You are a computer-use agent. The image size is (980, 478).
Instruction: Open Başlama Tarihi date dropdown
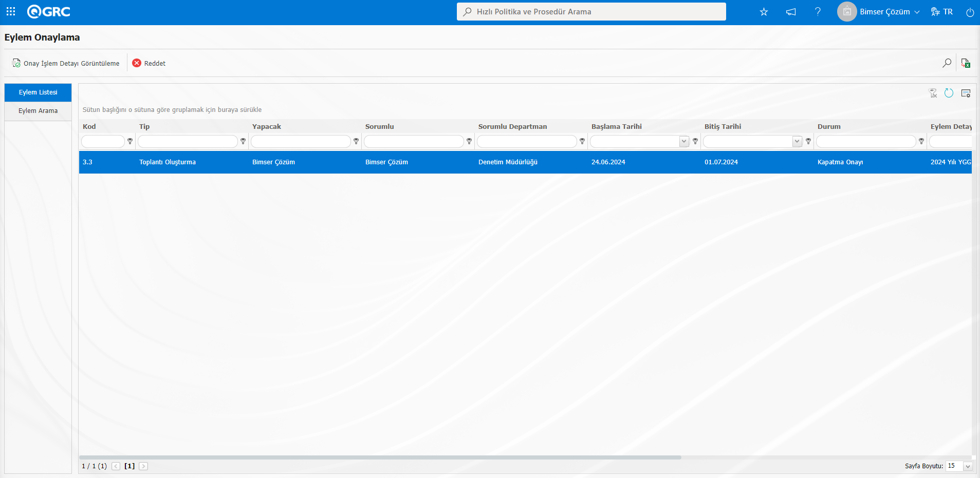[x=684, y=141]
